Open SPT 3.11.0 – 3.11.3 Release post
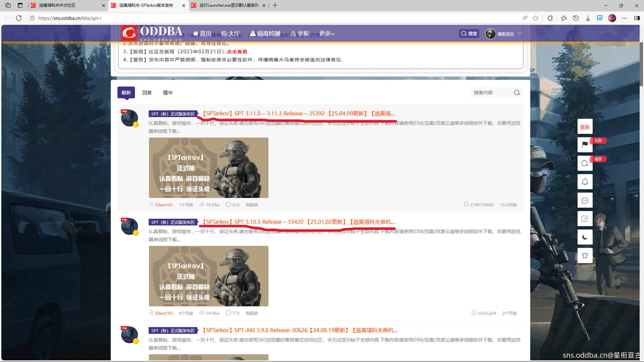 coord(298,114)
